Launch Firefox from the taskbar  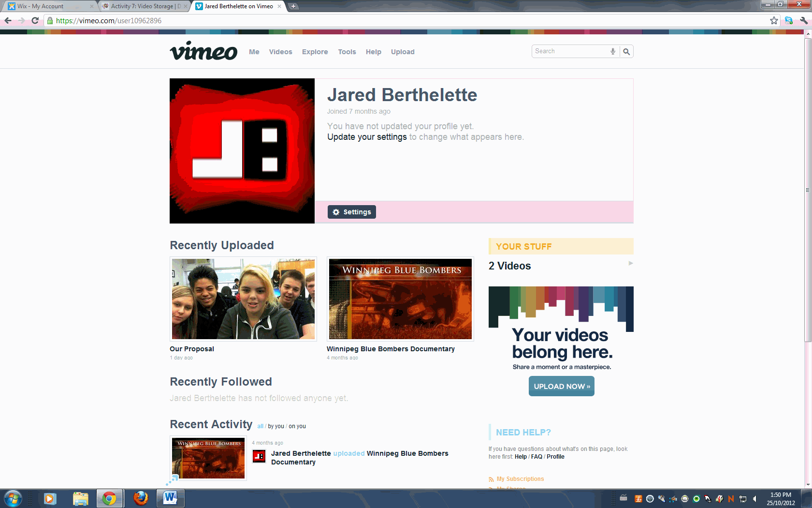(141, 498)
